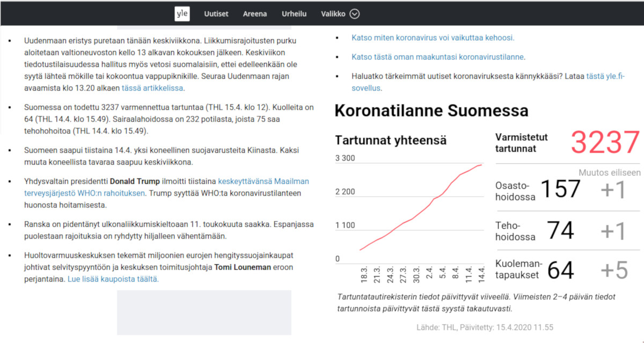
Task: Open the Uutiset navigation item
Action: click(216, 14)
